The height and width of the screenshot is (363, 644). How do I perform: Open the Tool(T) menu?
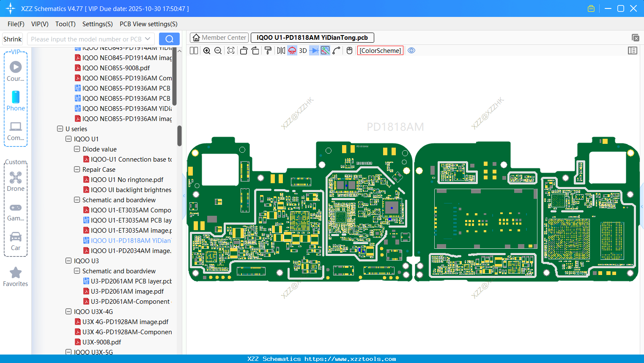click(x=65, y=24)
